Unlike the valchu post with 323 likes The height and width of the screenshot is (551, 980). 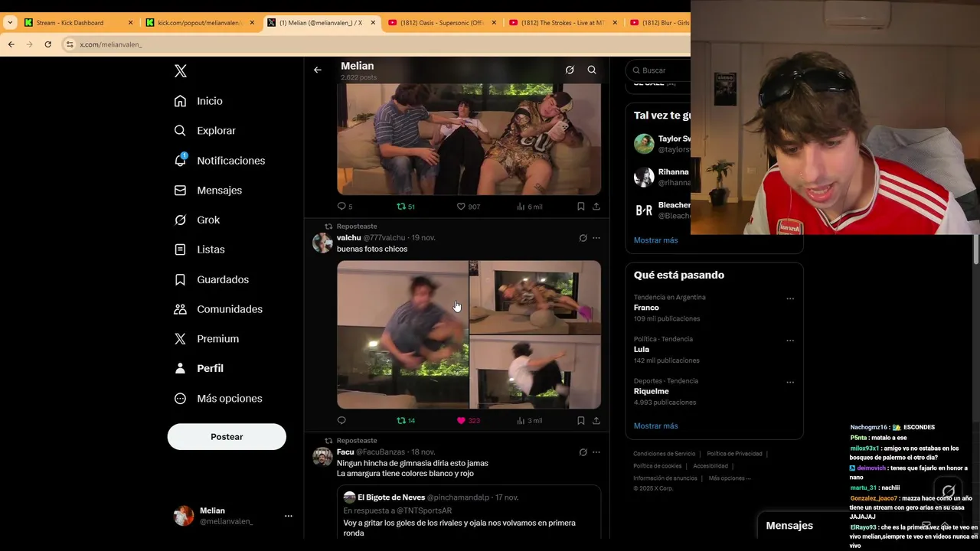click(x=468, y=420)
